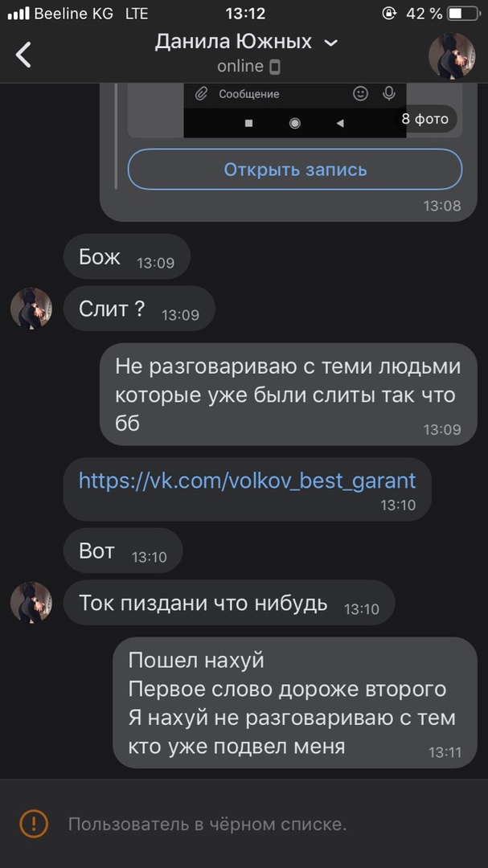This screenshot has width=488, height=868.
Task: Tap the paperclip attachment icon in embedded photo
Action: 200,94
